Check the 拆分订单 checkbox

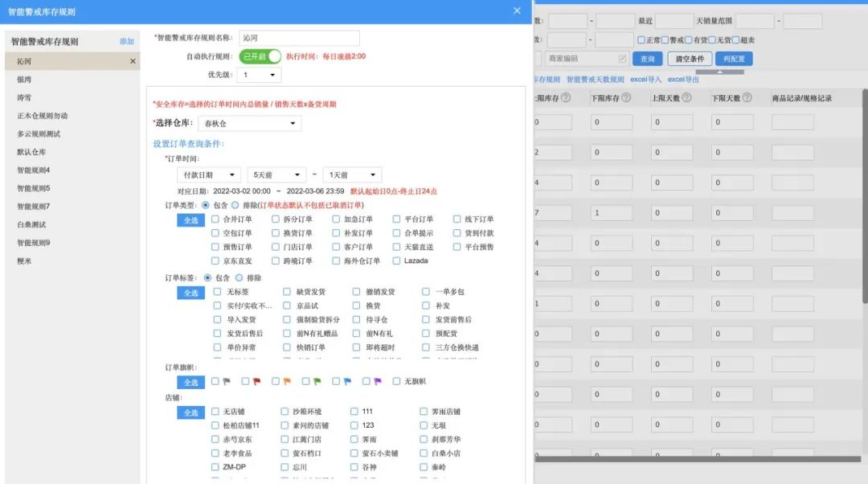276,219
